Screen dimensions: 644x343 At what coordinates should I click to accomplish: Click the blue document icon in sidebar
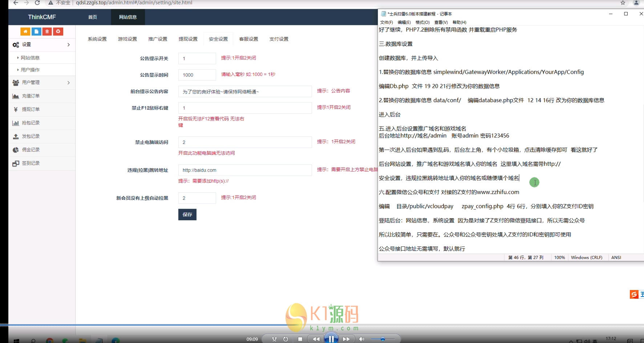click(x=36, y=32)
